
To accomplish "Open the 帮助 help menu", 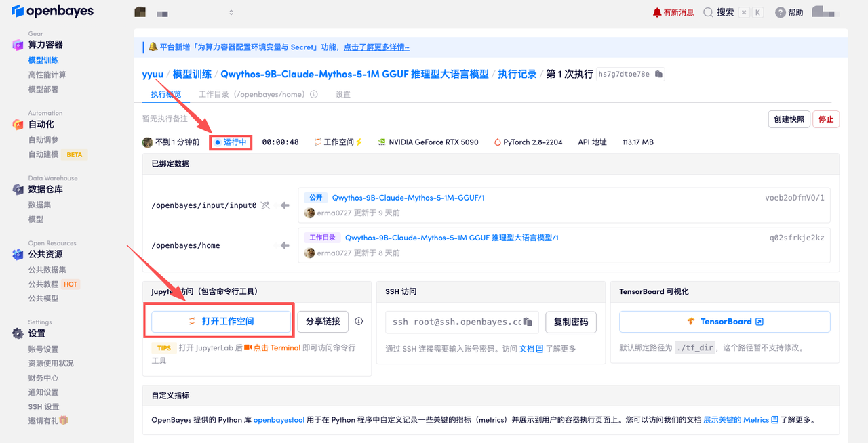I will [x=789, y=12].
